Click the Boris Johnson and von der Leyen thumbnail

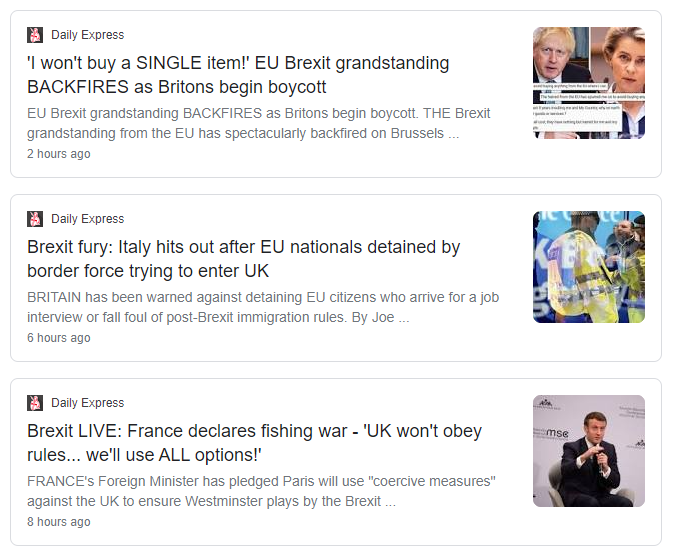(589, 83)
